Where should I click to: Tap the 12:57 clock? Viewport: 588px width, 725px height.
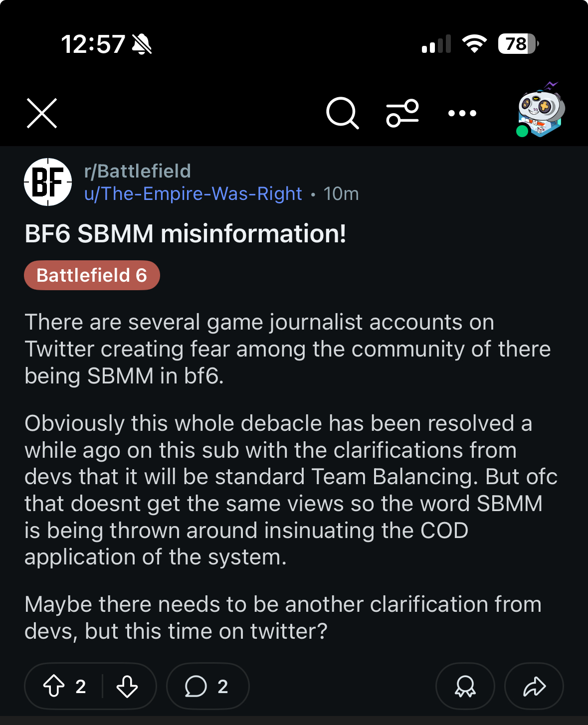click(x=93, y=44)
